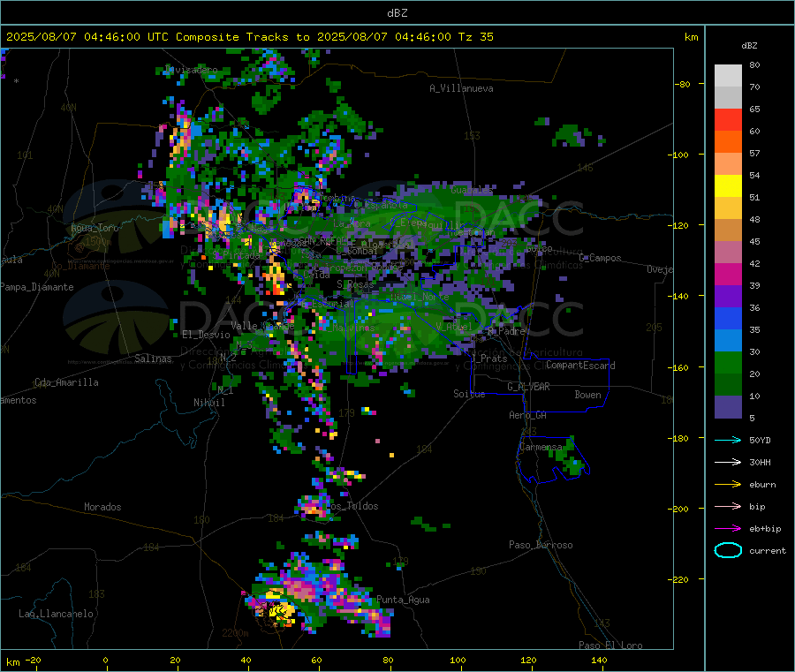795x672 pixels.
Task: Select the 'Morados' map label
Action: click(x=102, y=507)
